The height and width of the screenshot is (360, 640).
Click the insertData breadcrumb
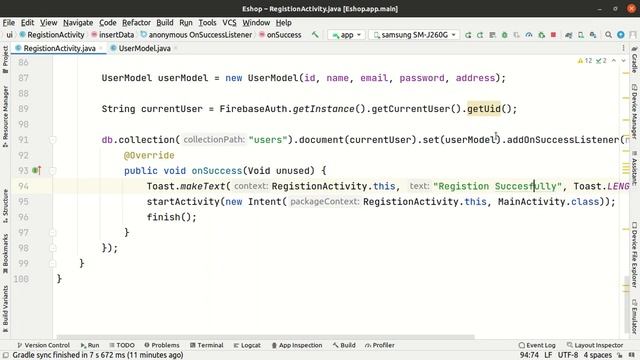click(113, 35)
